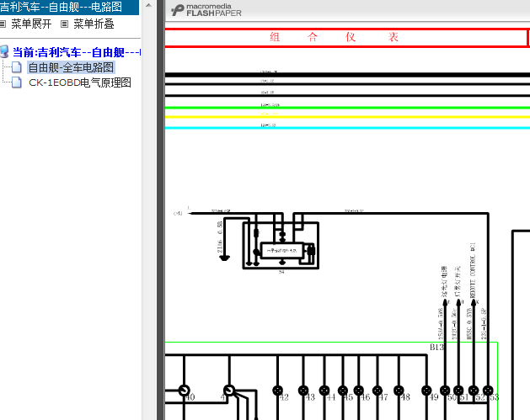
Task: Click the REMOTE CONTROL vertical label
Action: point(473,270)
